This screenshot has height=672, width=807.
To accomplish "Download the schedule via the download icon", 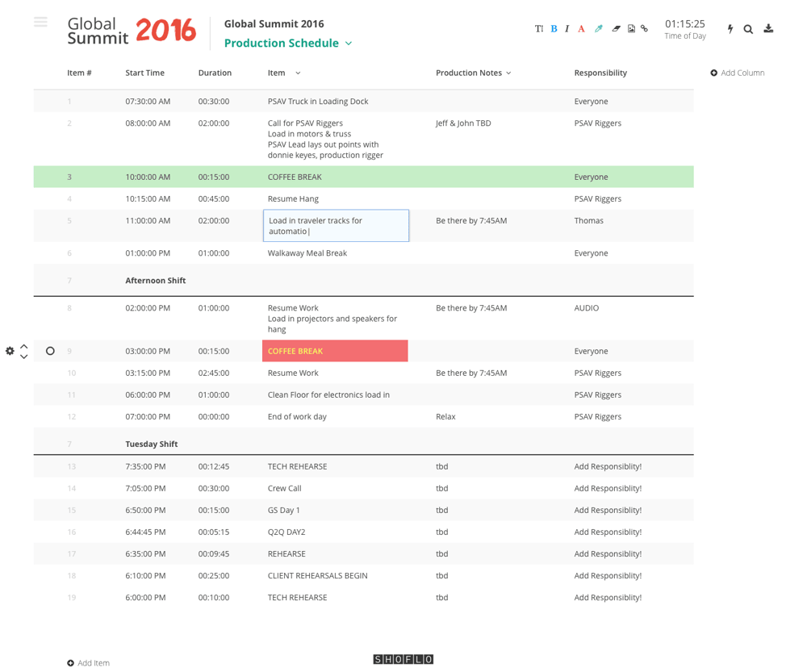I will point(768,28).
